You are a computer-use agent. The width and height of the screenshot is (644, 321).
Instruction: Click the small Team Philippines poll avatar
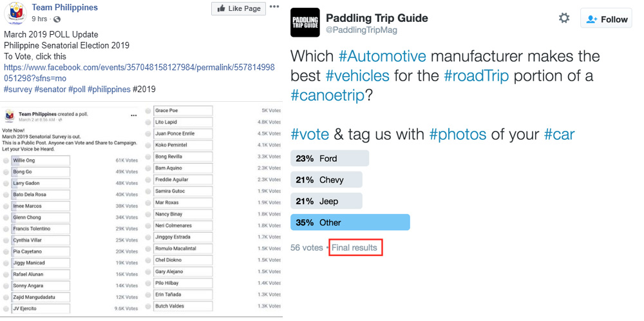point(10,116)
